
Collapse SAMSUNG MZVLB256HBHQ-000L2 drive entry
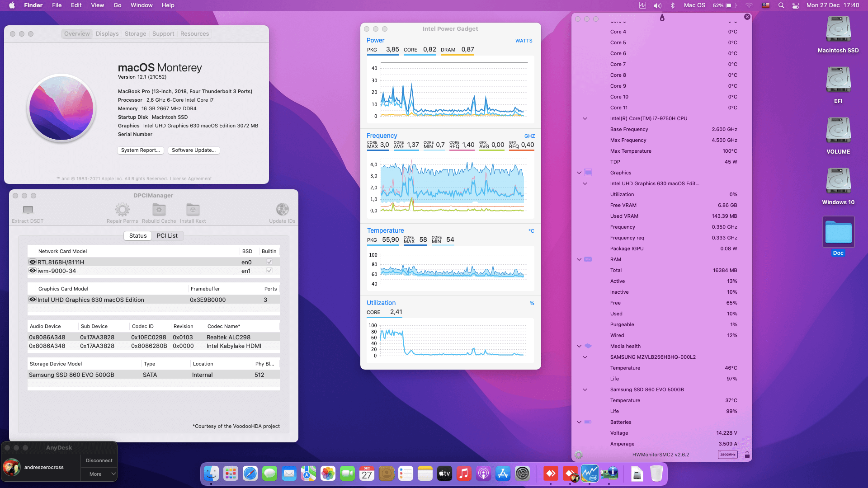tap(585, 357)
